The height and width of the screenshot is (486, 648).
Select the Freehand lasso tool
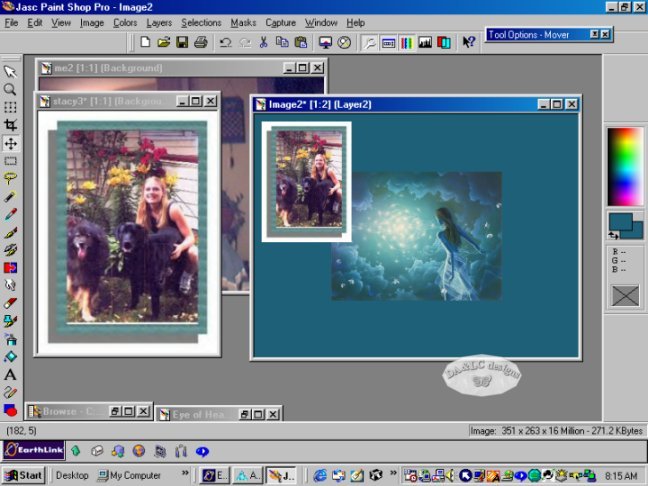click(10, 179)
